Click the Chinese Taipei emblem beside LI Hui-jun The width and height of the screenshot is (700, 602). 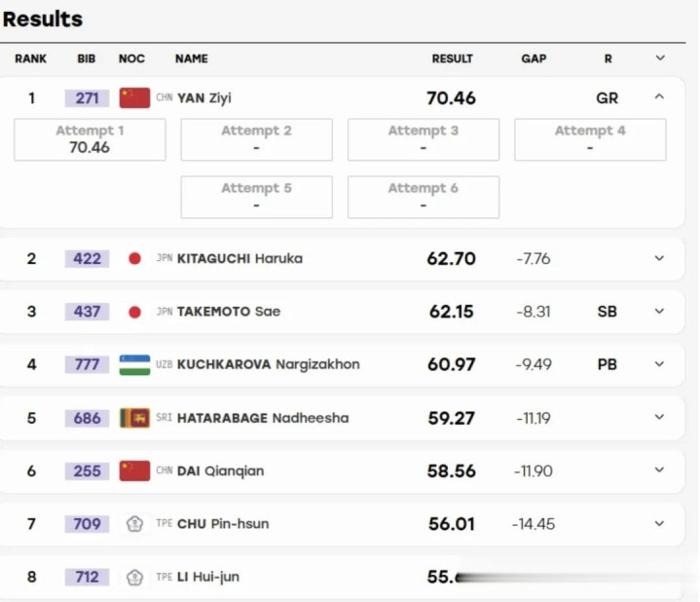(x=134, y=577)
